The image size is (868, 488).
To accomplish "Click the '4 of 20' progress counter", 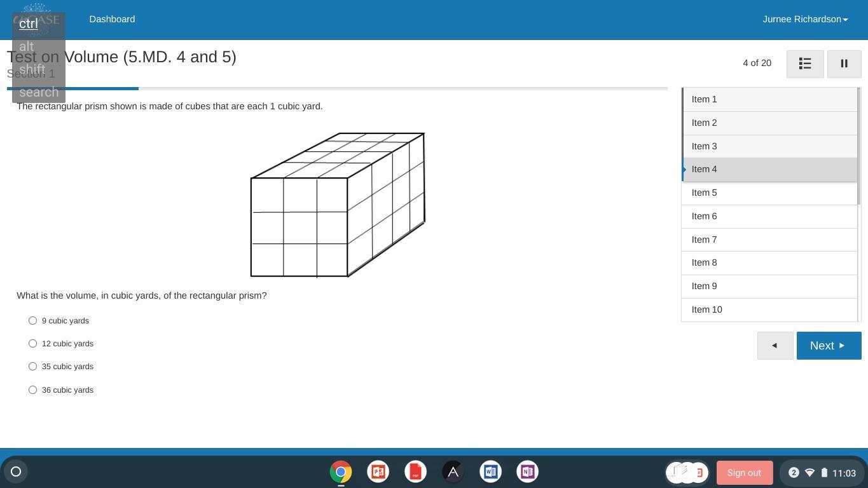I will click(757, 63).
